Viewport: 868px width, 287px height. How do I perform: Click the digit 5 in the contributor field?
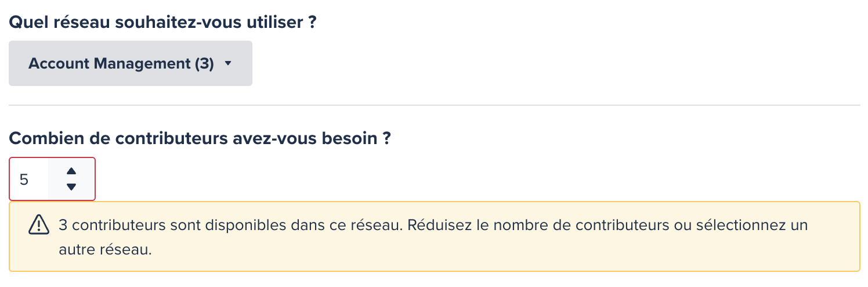pyautogui.click(x=24, y=180)
